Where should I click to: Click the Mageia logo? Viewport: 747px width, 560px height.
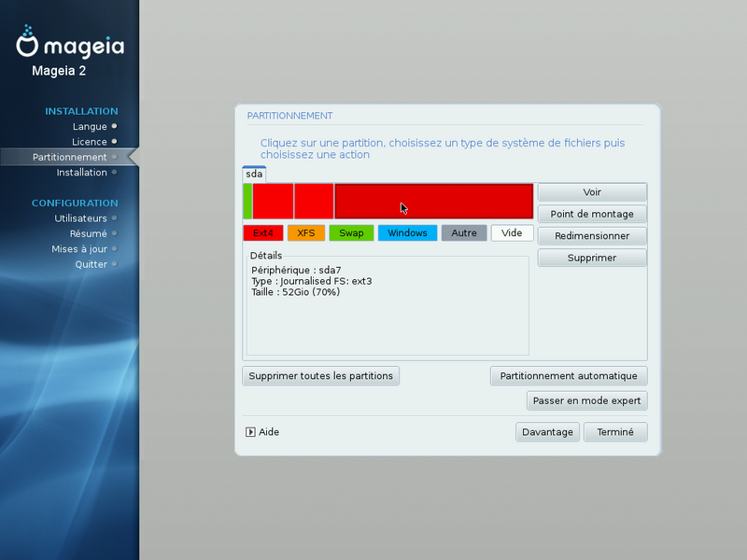click(70, 41)
